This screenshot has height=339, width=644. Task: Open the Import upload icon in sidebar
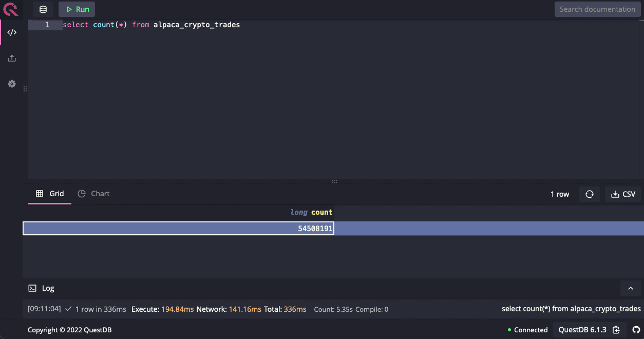(x=11, y=58)
